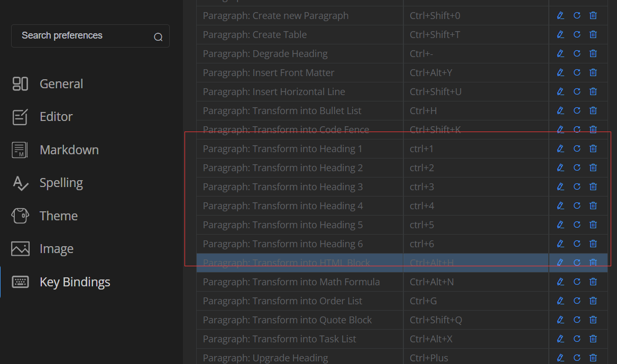Click the search magnifier icon
Viewport: 617px width, 364px height.
coord(158,36)
